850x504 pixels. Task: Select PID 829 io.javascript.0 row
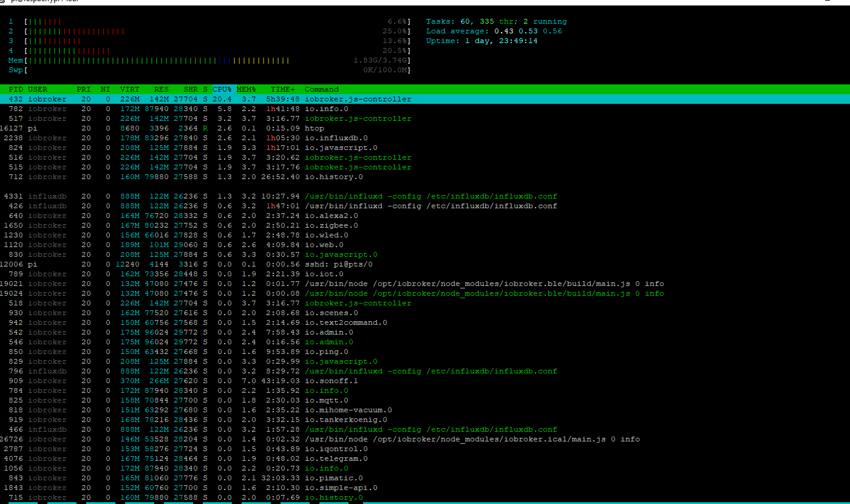(425, 361)
